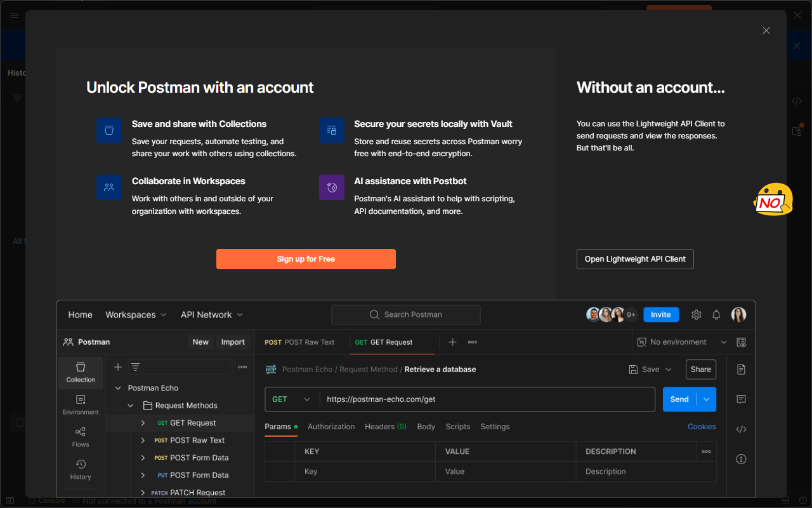This screenshot has width=812, height=508.
Task: Open the collections ellipsis options menu
Action: tap(242, 367)
